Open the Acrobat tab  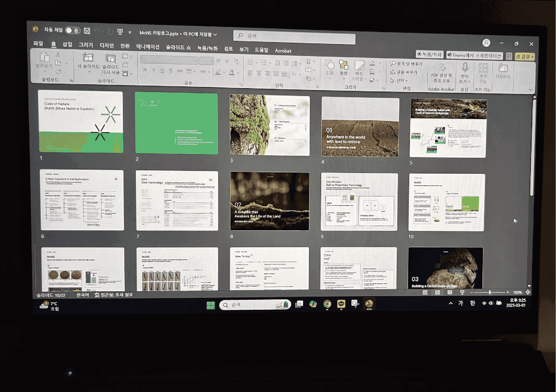tap(283, 51)
